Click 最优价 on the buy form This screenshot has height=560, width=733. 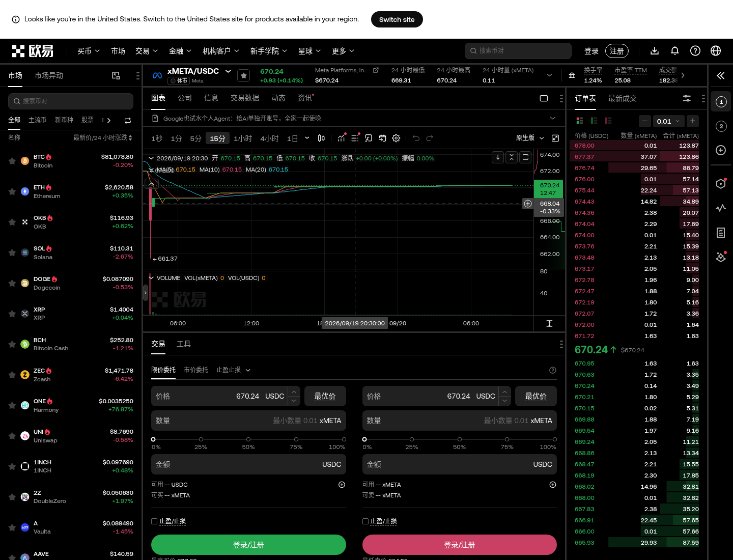click(325, 396)
